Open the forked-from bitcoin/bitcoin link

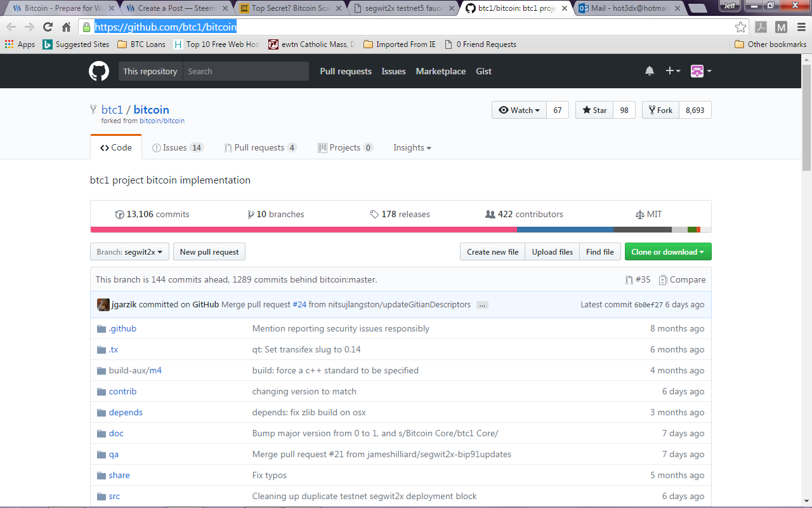click(162, 121)
